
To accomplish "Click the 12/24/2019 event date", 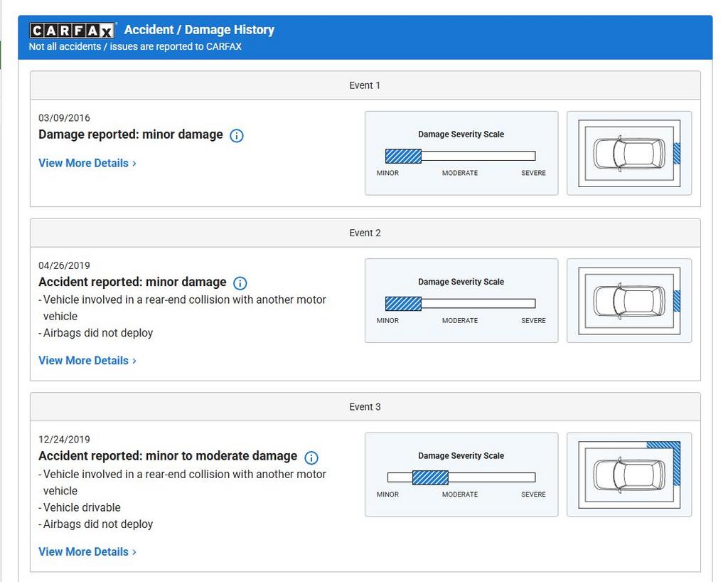I will pyautogui.click(x=64, y=440).
